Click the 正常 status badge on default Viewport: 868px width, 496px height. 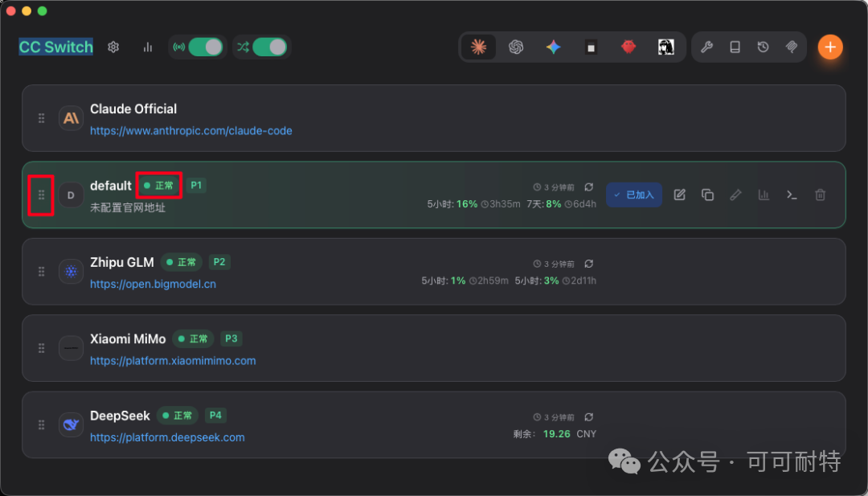coord(159,186)
